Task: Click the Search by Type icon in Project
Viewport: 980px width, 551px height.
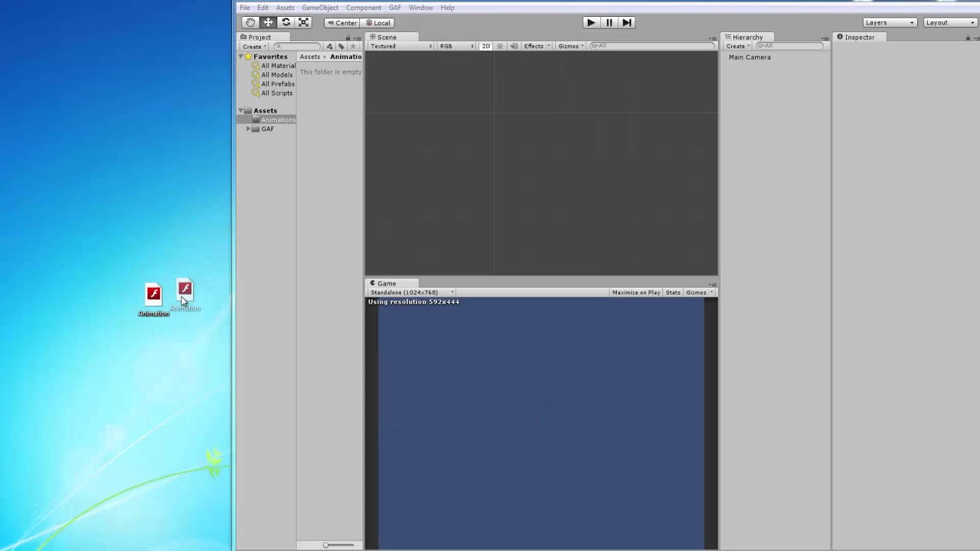Action: pos(330,47)
